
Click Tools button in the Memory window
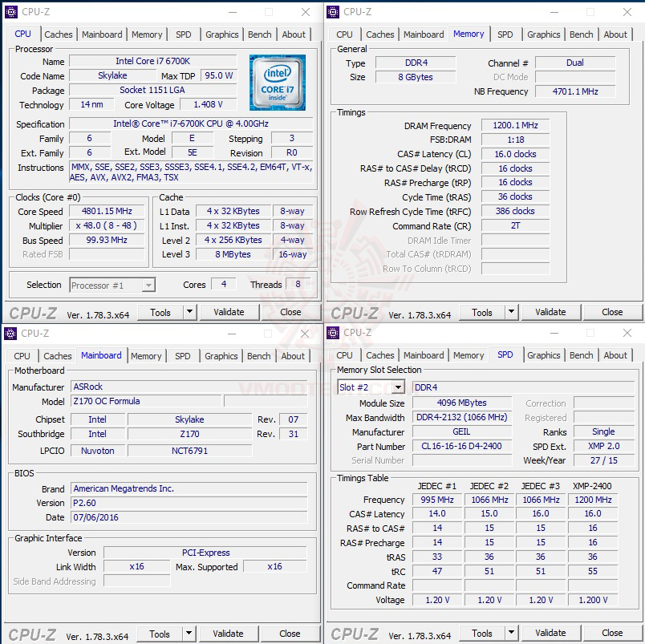tap(482, 313)
